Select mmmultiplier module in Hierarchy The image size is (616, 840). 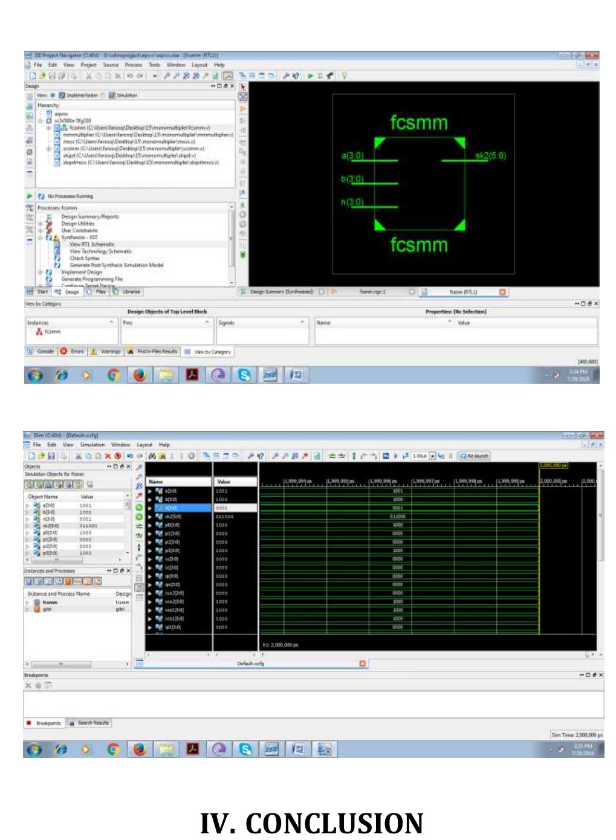click(x=144, y=135)
